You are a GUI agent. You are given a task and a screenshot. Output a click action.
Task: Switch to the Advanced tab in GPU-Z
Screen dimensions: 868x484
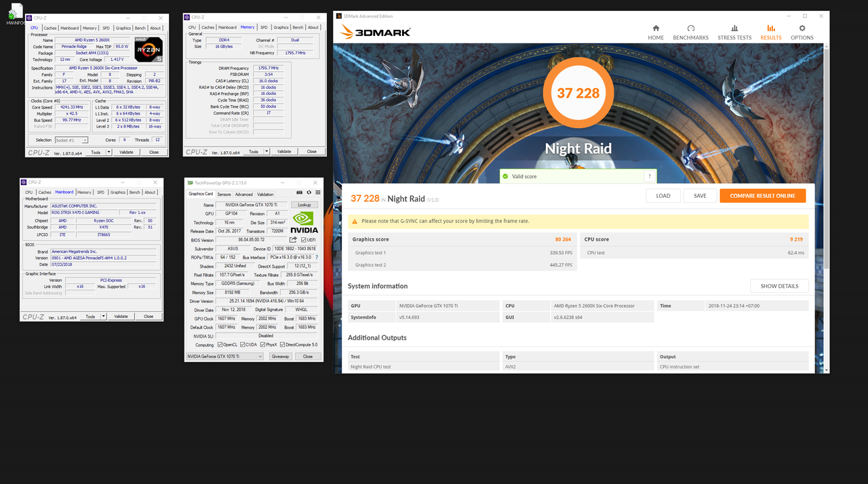tap(243, 194)
